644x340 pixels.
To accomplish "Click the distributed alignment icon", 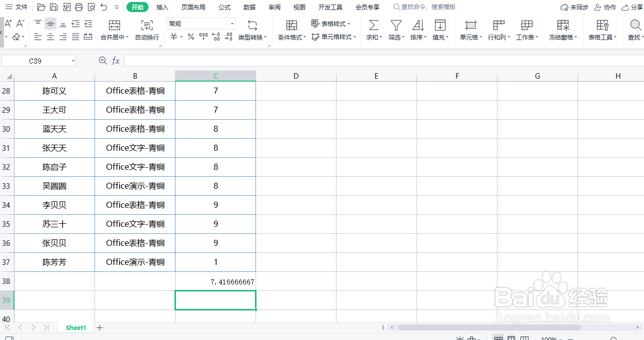I will click(x=88, y=37).
